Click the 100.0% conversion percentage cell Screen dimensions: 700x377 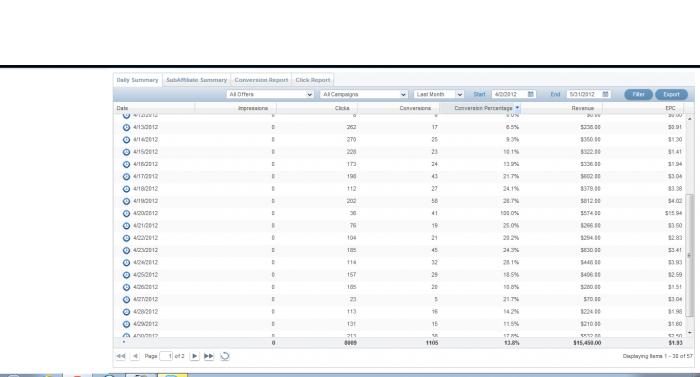click(x=509, y=214)
